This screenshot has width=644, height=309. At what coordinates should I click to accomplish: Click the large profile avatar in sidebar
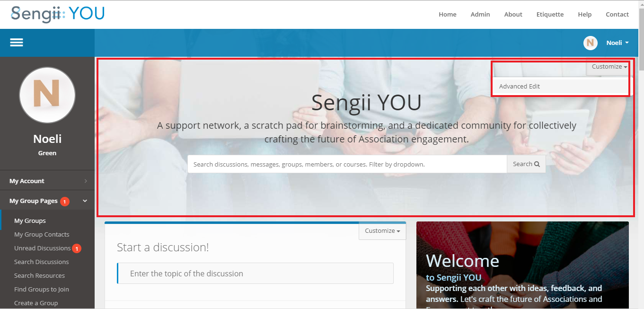47,95
